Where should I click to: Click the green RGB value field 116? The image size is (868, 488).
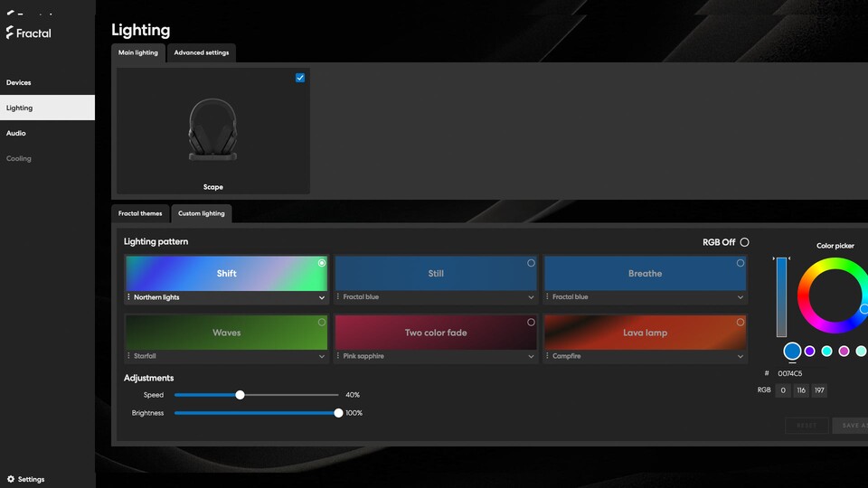pyautogui.click(x=801, y=390)
